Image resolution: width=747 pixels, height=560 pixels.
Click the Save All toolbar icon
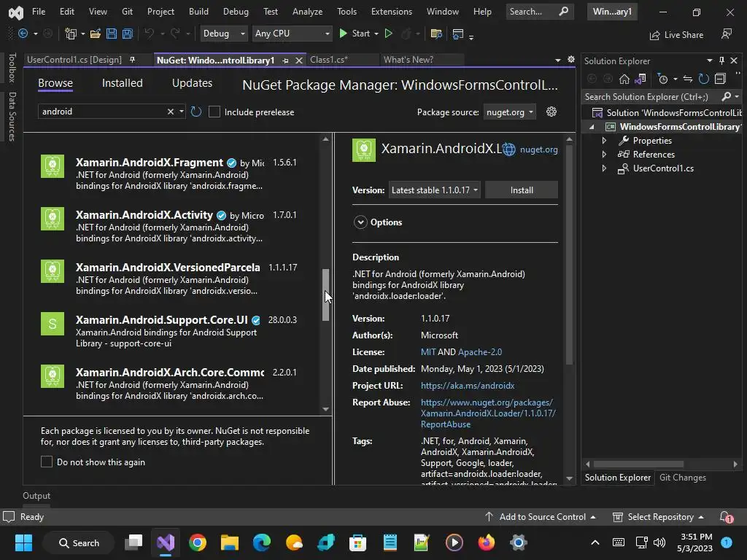click(127, 34)
